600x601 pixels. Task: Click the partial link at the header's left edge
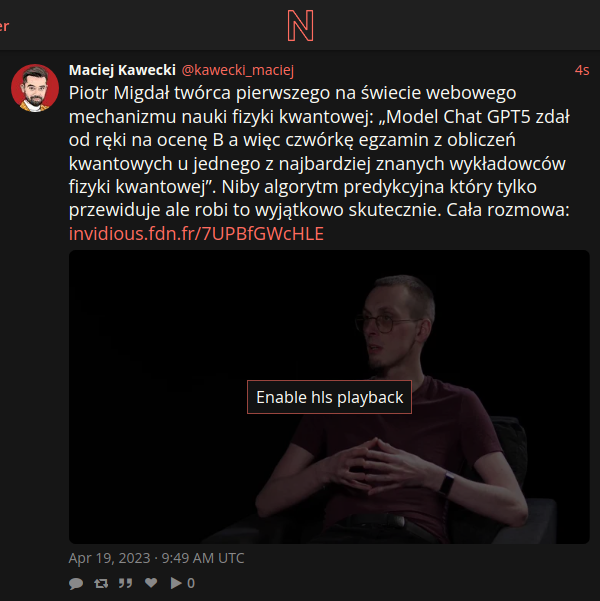[4, 26]
